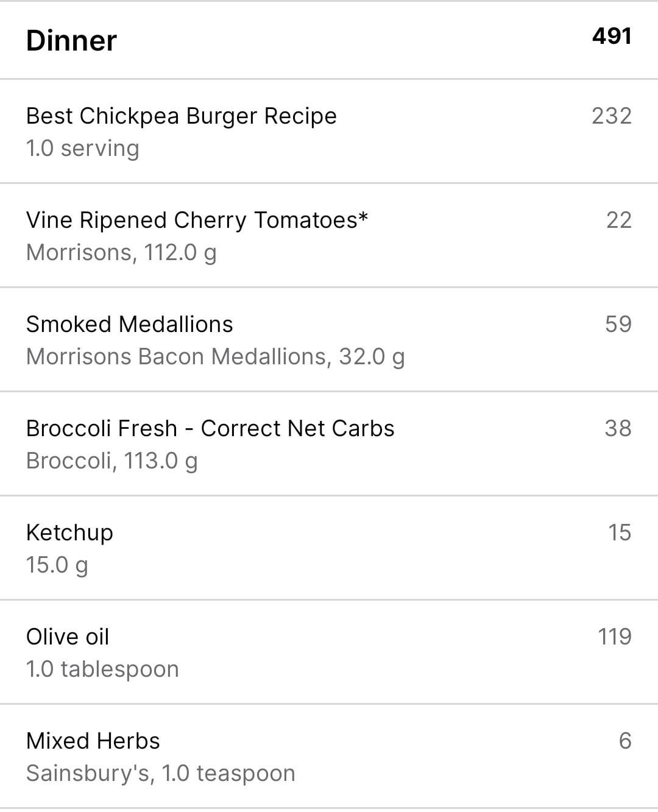Viewport: 658px width, 812px height.
Task: Open Best Chickpea Burger Recipe entry
Action: click(x=329, y=131)
